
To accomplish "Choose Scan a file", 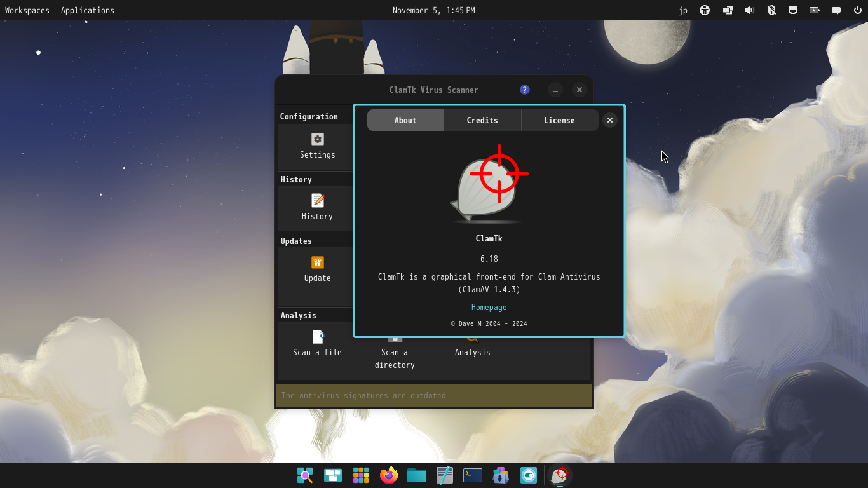I will click(317, 344).
